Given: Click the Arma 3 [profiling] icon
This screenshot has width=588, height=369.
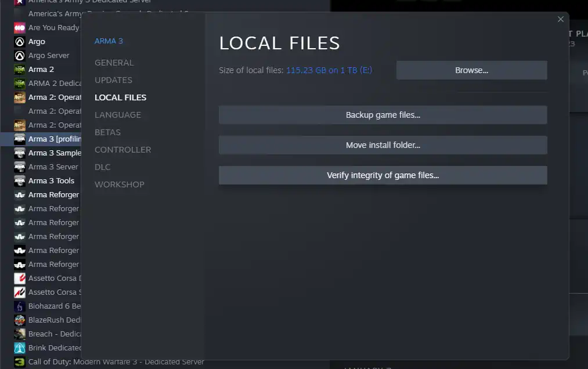Looking at the screenshot, I should point(20,139).
